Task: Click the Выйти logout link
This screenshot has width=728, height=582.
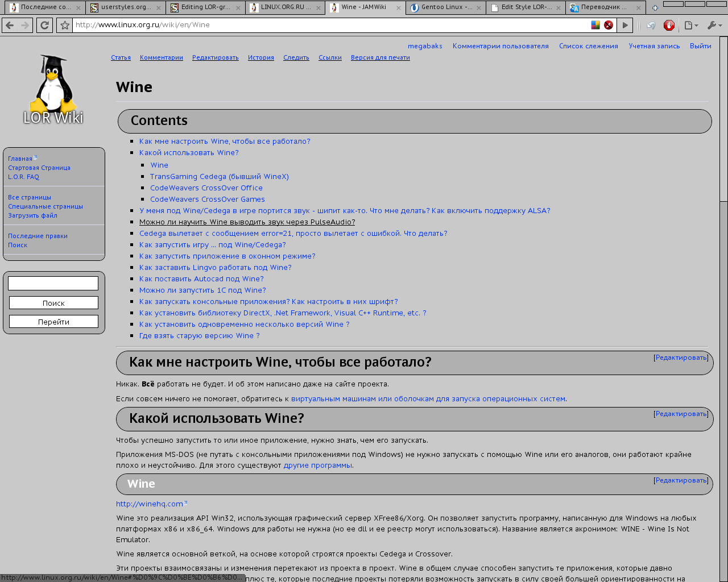Action: 700,46
